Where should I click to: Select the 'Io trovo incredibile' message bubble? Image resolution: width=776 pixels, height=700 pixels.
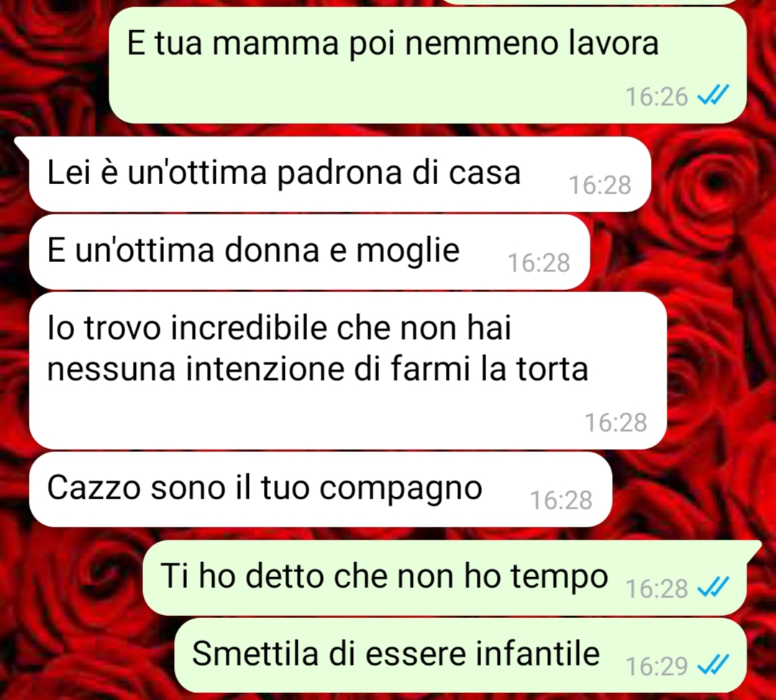click(348, 371)
